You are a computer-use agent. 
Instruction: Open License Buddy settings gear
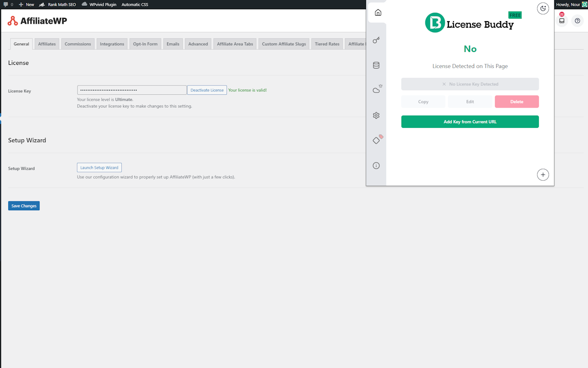point(376,115)
